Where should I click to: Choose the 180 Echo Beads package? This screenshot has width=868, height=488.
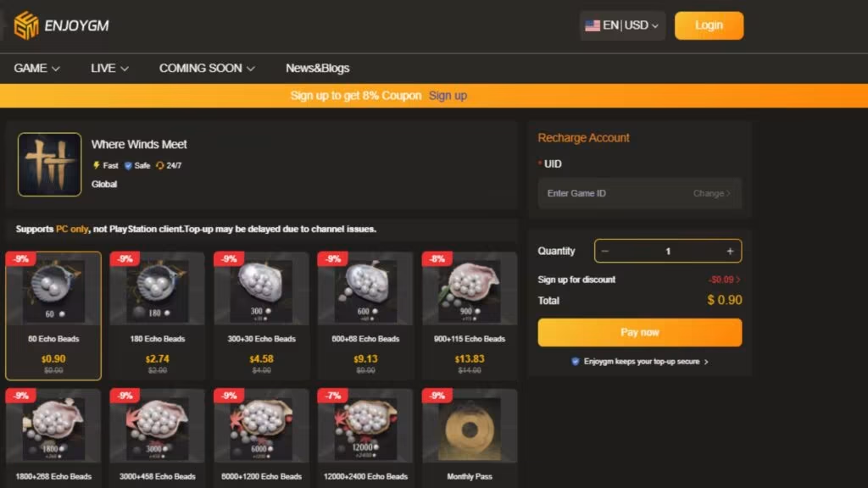157,315
